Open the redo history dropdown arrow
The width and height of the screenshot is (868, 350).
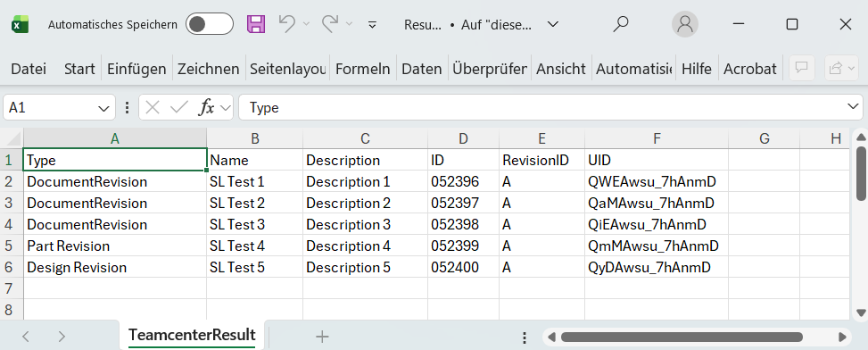350,24
